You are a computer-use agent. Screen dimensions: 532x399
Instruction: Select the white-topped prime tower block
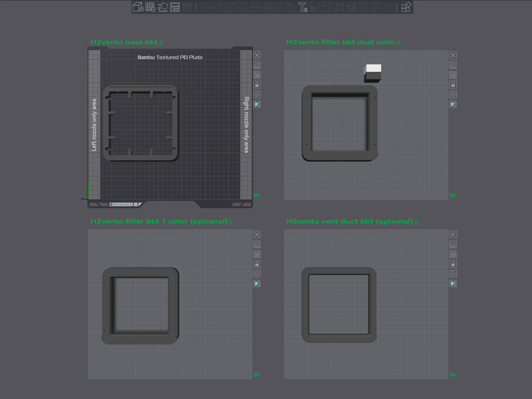tap(373, 73)
